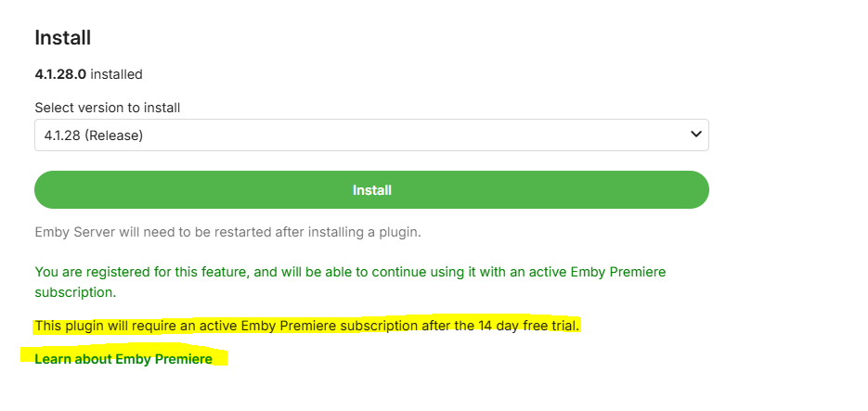
Task: Click the "Select version to install" label
Action: (107, 108)
